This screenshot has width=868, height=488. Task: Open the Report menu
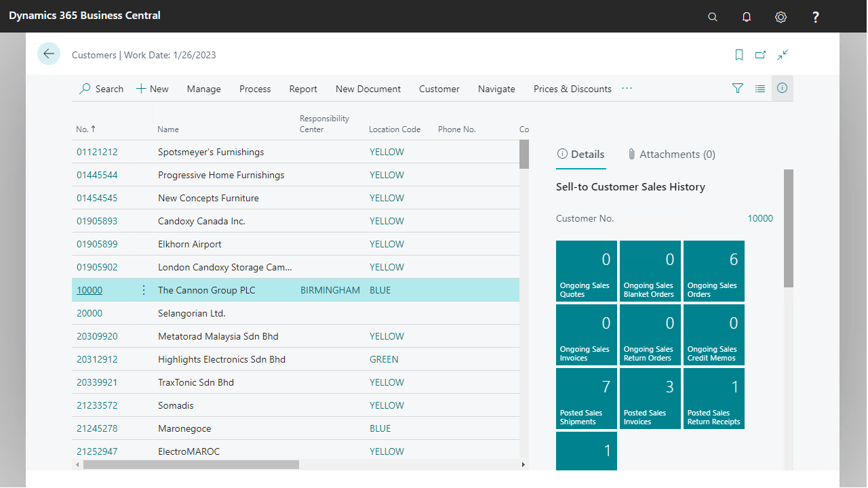point(303,89)
